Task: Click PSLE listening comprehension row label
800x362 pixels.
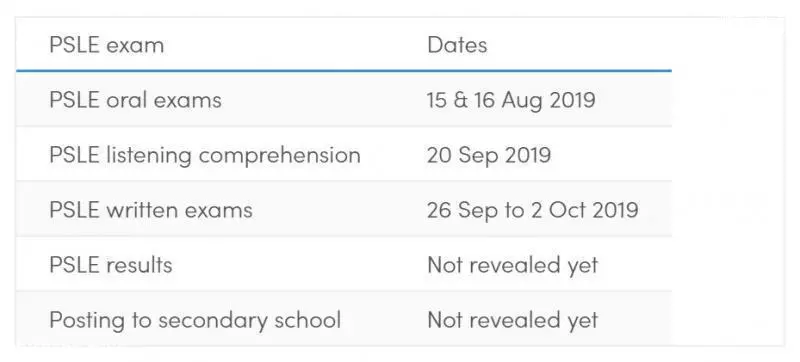Action: tap(205, 155)
